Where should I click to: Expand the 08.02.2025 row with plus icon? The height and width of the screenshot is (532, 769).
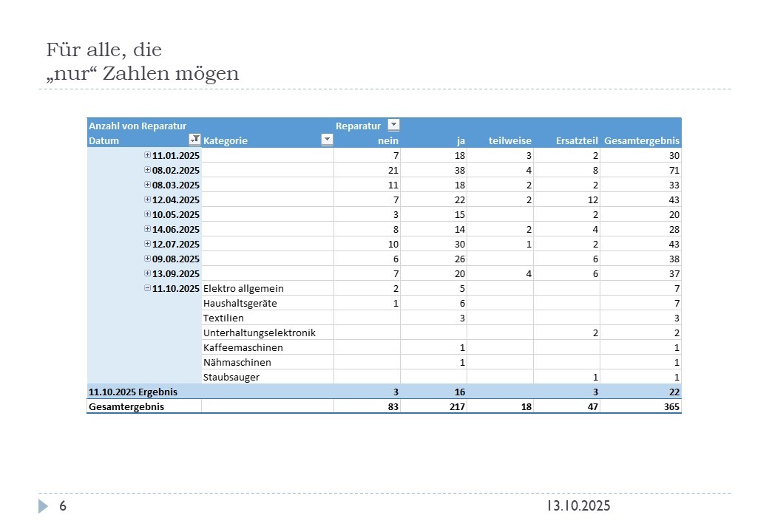(148, 170)
